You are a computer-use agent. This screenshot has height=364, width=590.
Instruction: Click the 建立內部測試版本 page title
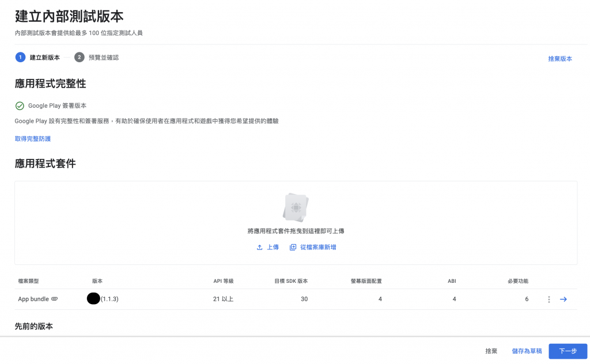[x=69, y=17]
